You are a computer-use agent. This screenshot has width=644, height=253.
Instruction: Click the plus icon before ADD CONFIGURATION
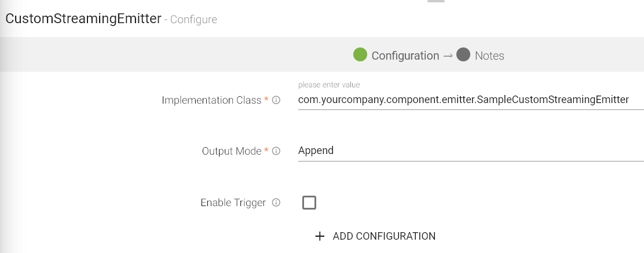pyautogui.click(x=319, y=236)
